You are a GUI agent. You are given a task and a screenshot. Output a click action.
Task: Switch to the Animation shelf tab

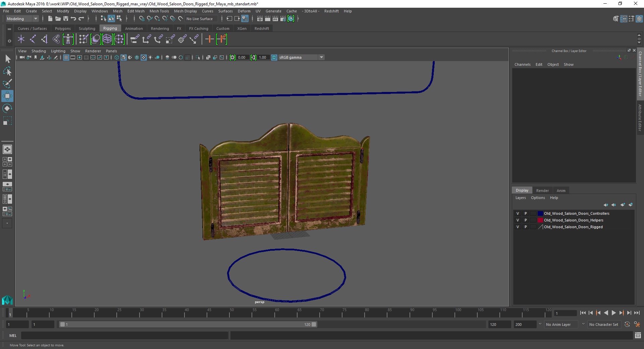(x=134, y=29)
